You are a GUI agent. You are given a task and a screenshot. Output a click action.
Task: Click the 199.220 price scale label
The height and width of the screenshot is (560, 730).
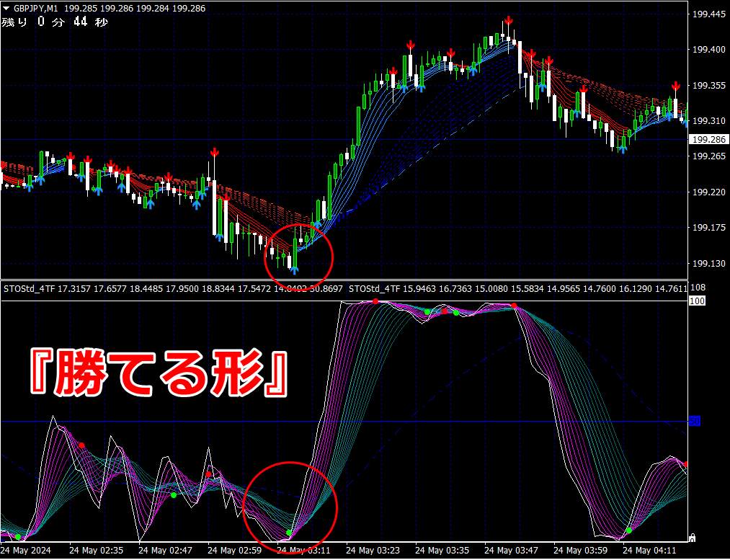(x=709, y=192)
